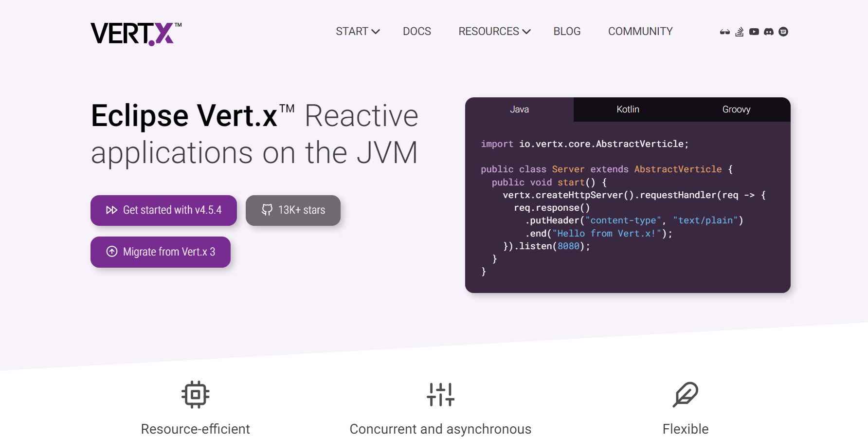Go to the BLOG page

click(567, 32)
